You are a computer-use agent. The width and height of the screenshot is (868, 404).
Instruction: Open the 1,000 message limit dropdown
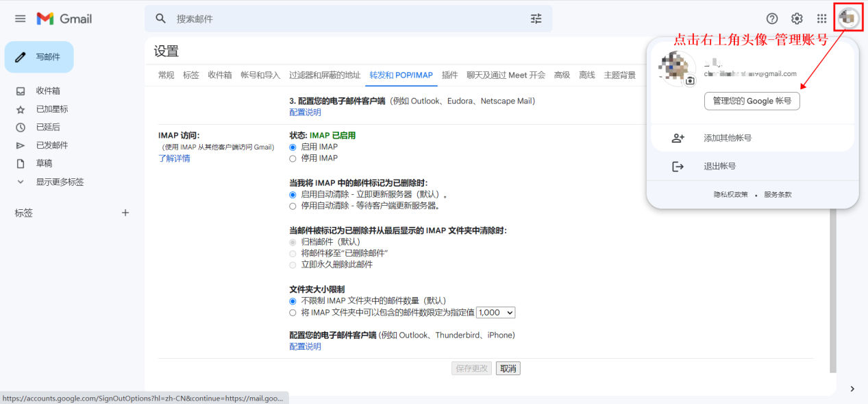coord(495,313)
